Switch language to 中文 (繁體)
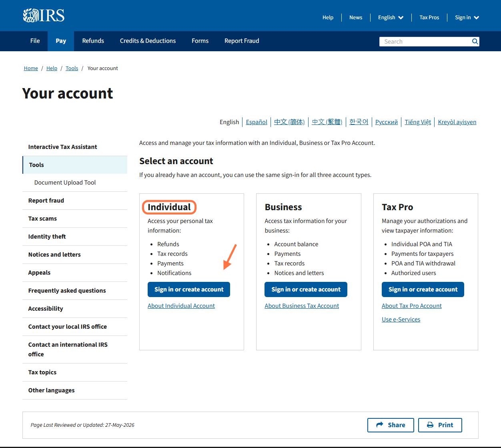This screenshot has width=501, height=448. [327, 122]
